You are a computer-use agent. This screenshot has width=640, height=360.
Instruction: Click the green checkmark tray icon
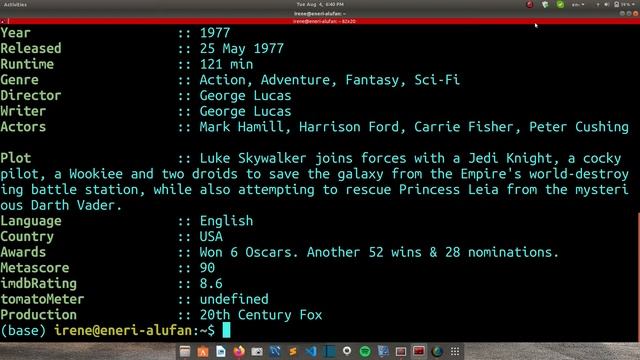[560, 4]
